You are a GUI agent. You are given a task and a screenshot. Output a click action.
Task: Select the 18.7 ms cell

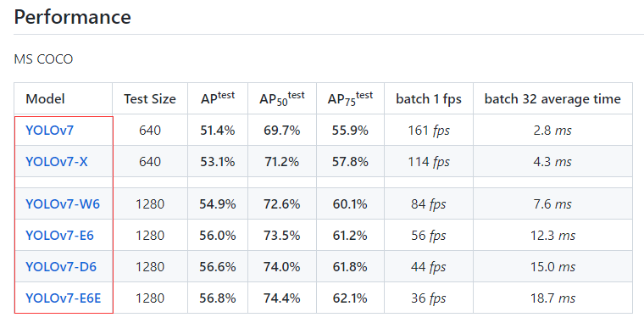click(552, 298)
